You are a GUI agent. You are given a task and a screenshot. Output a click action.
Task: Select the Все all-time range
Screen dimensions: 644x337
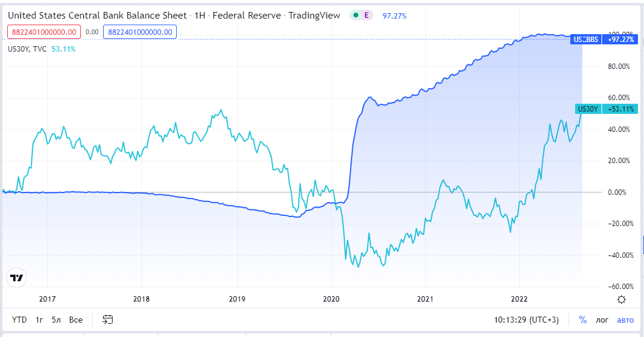point(75,320)
